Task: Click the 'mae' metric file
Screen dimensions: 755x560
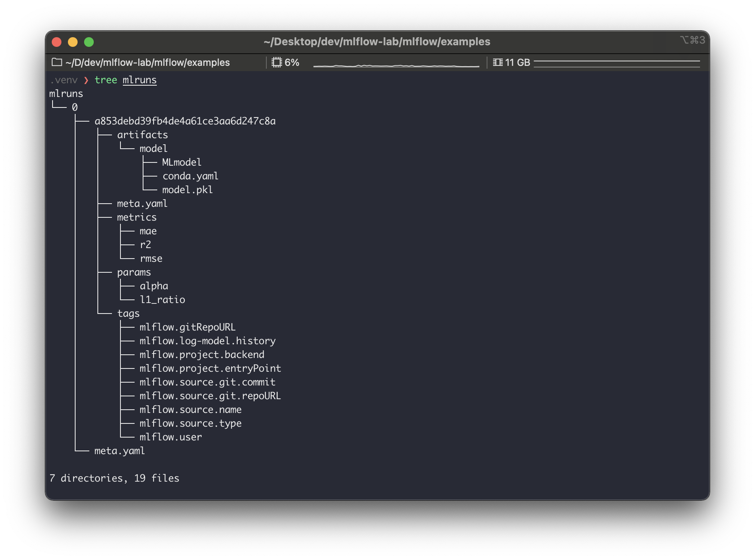Action: point(148,231)
